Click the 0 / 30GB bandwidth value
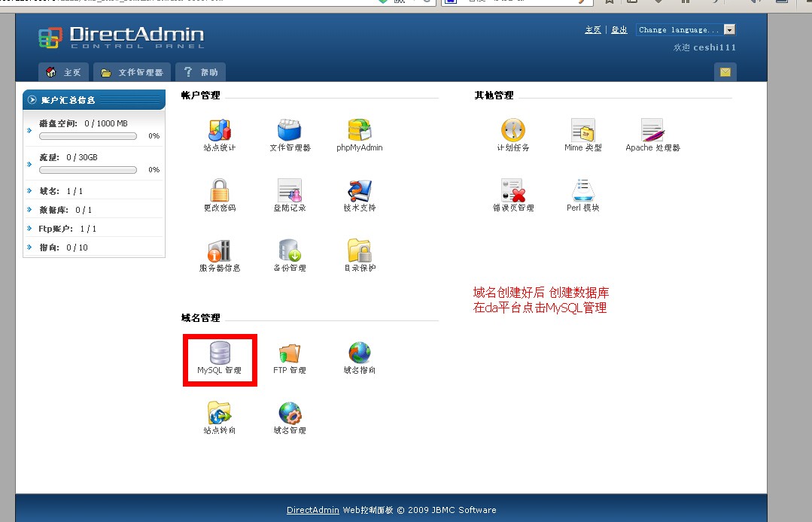Image resolution: width=812 pixels, height=522 pixels. [82, 156]
